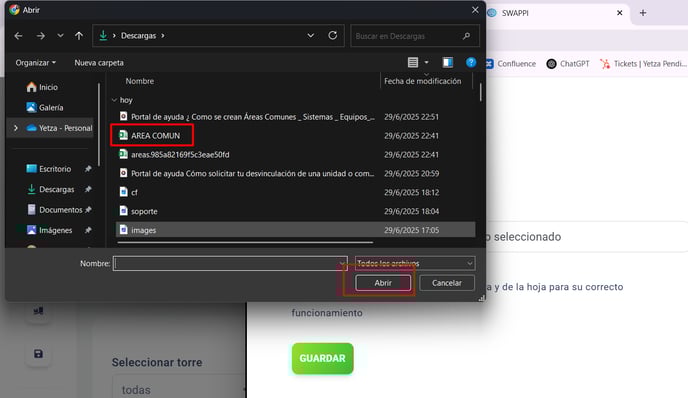Toggle the preview pane icon
Viewport: 688px width, 398px height.
click(448, 62)
